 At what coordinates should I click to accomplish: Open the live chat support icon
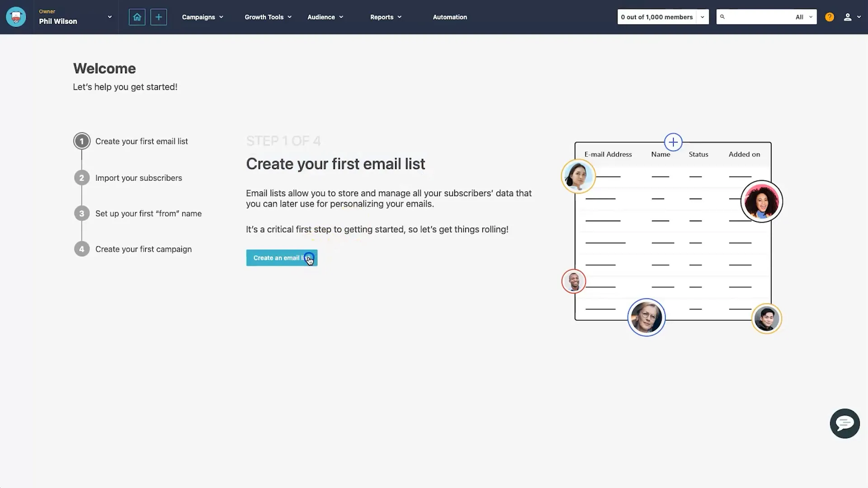pos(845,423)
